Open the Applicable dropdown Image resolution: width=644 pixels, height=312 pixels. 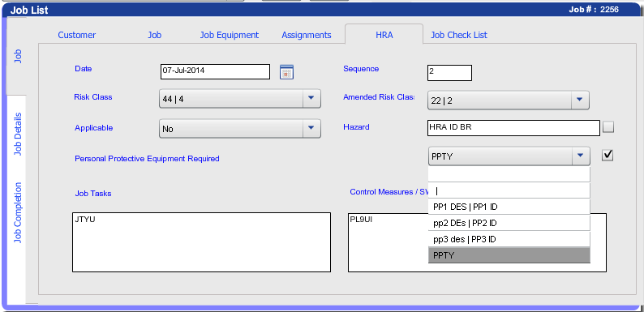311,129
